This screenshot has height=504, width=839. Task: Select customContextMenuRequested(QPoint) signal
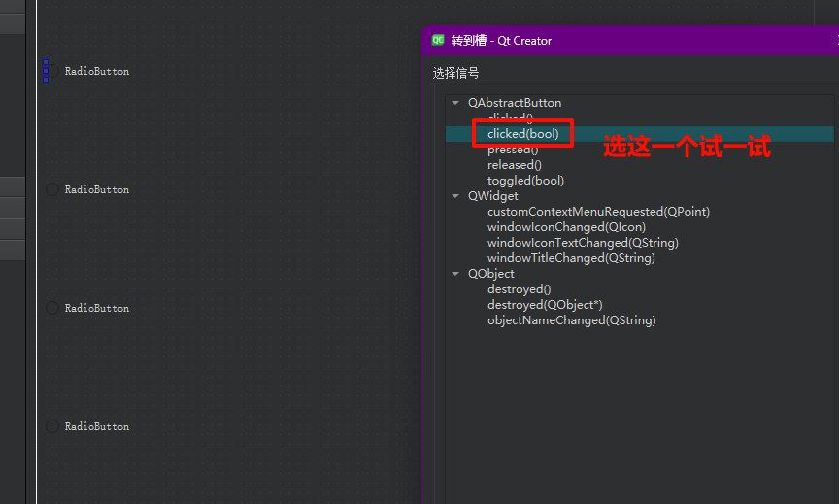tap(598, 212)
